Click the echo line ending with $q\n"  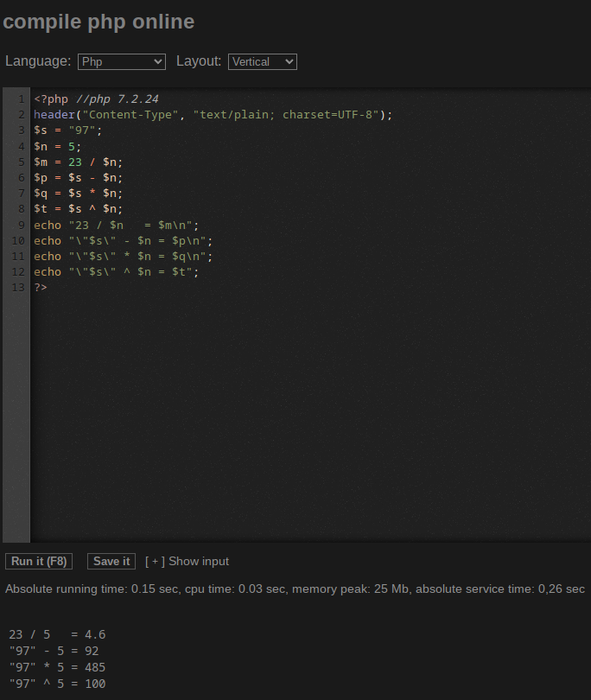pos(124,257)
